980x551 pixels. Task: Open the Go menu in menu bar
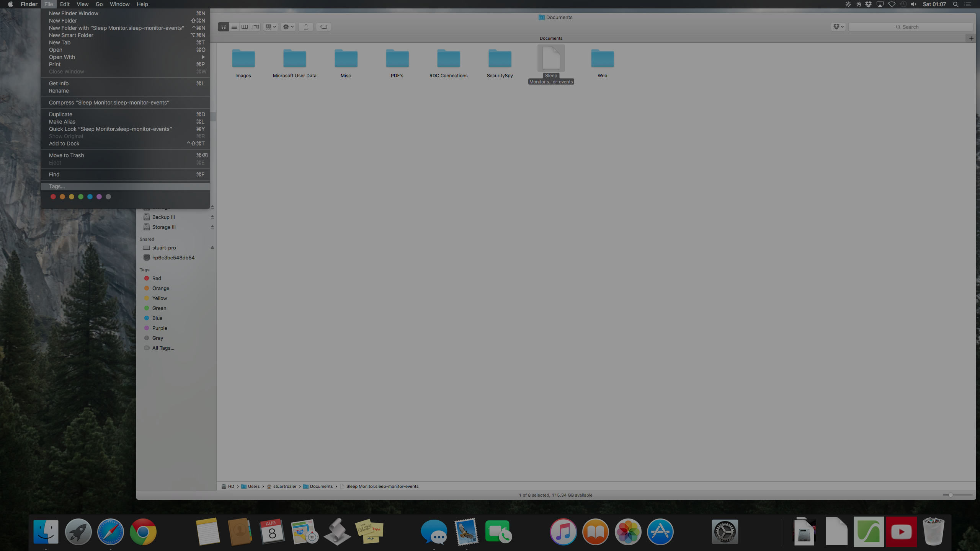click(x=99, y=4)
